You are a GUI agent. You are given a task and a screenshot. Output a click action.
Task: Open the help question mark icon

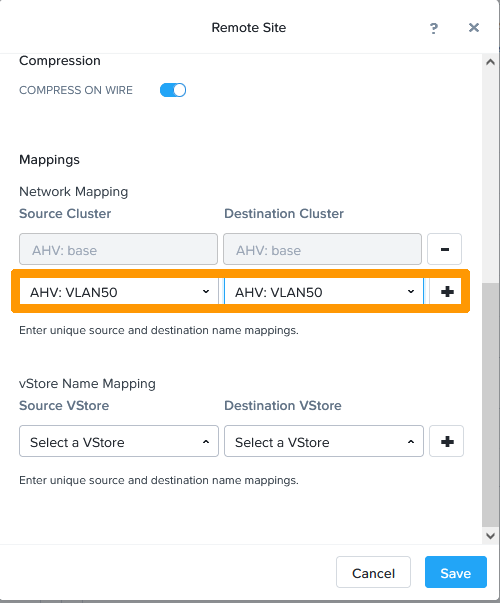point(434,28)
